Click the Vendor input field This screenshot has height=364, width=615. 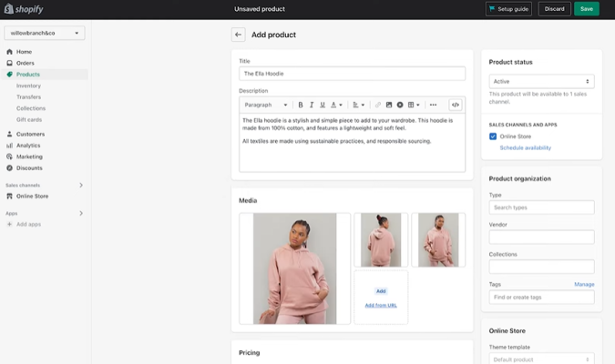[x=541, y=237]
